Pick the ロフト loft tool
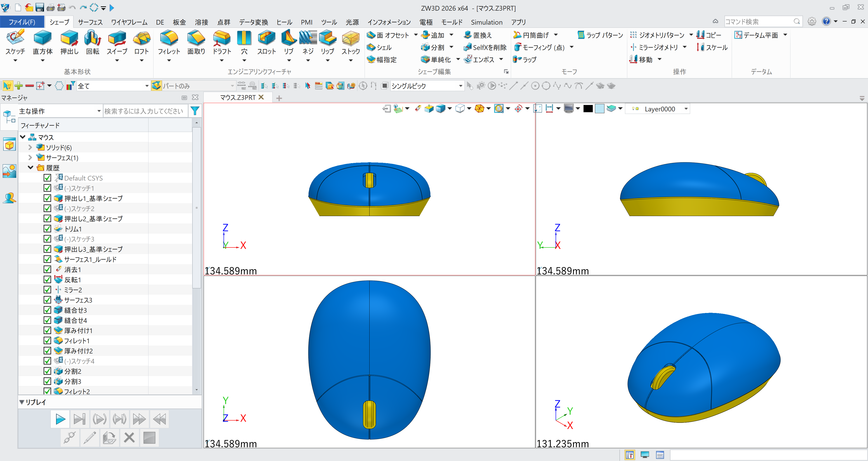The width and height of the screenshot is (868, 461). coord(142,42)
